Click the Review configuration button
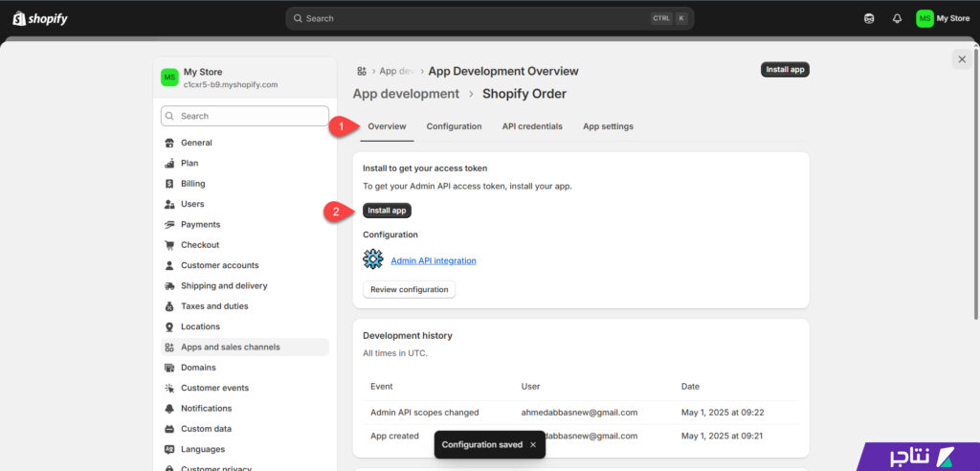980x471 pixels. coord(410,290)
